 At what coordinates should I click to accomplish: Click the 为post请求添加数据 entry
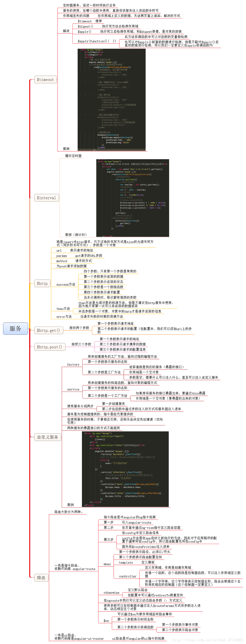[71, 266]
